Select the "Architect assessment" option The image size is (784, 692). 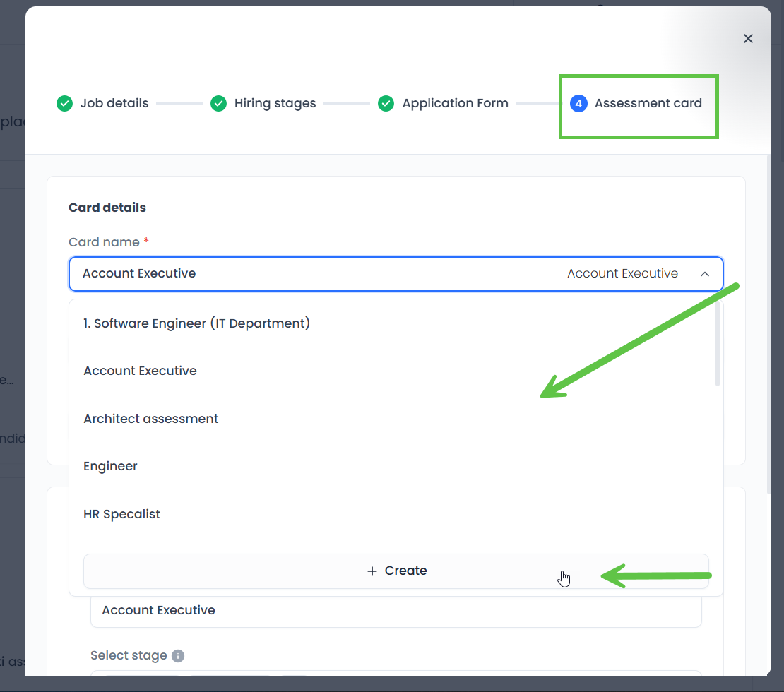(150, 418)
